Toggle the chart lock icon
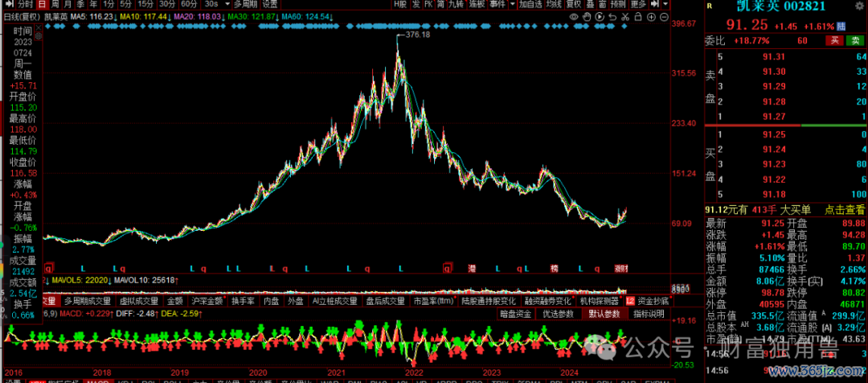Image resolution: width=868 pixels, height=383 pixels. [638, 17]
